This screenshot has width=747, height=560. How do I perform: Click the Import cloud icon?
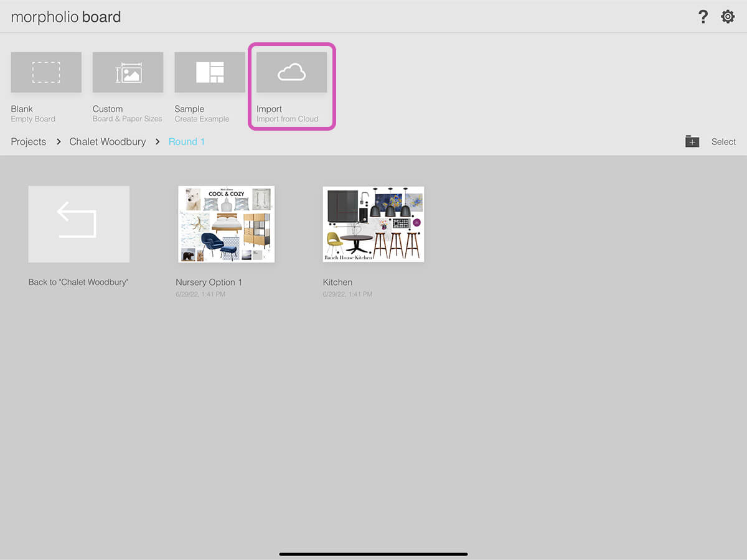[x=291, y=72]
